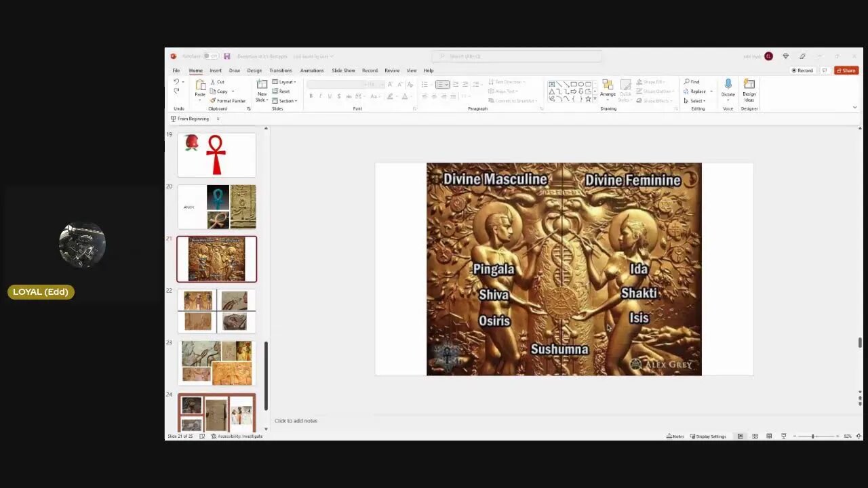Toggle text Shadow formatting
Screen dimensions: 868x488
tap(339, 96)
